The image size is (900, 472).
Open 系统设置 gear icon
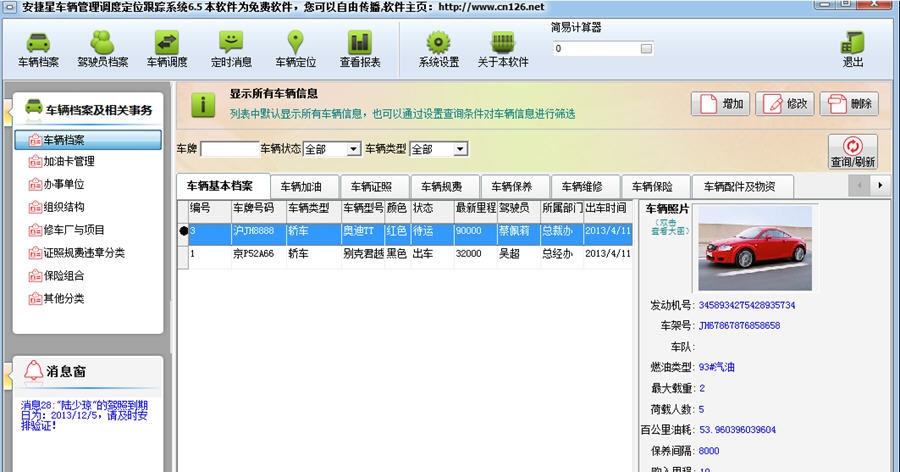click(x=438, y=50)
